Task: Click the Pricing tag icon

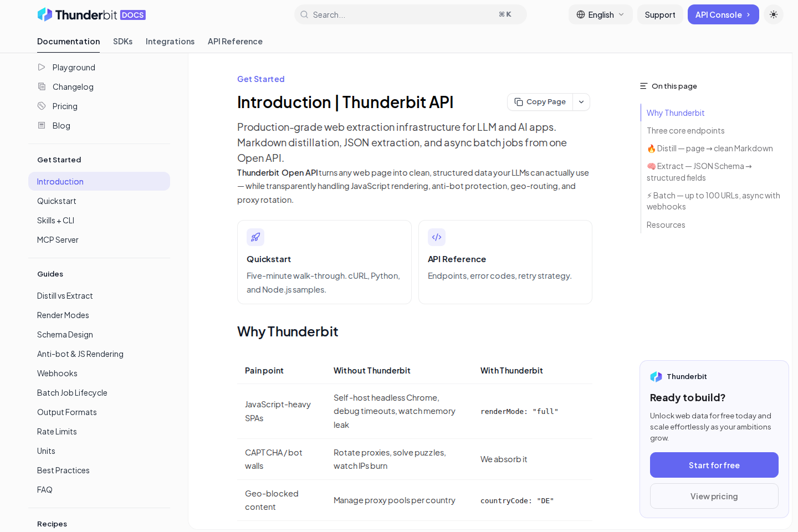Action: (x=42, y=106)
